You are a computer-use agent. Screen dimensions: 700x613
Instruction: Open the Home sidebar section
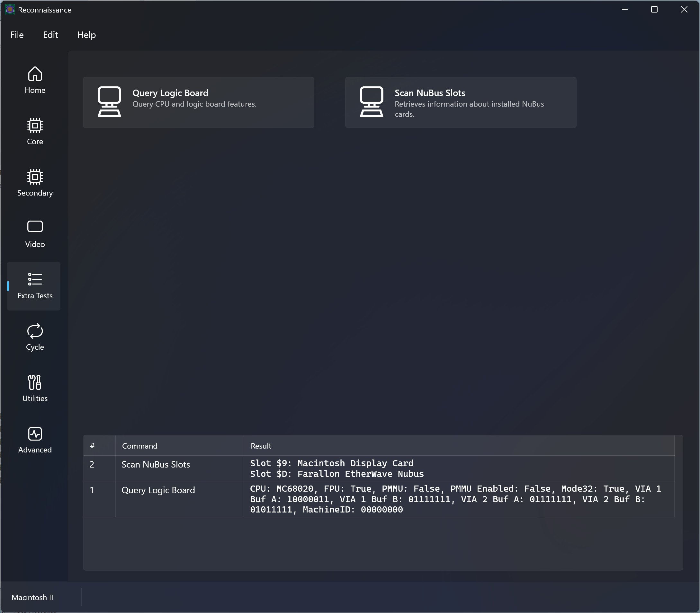click(35, 80)
